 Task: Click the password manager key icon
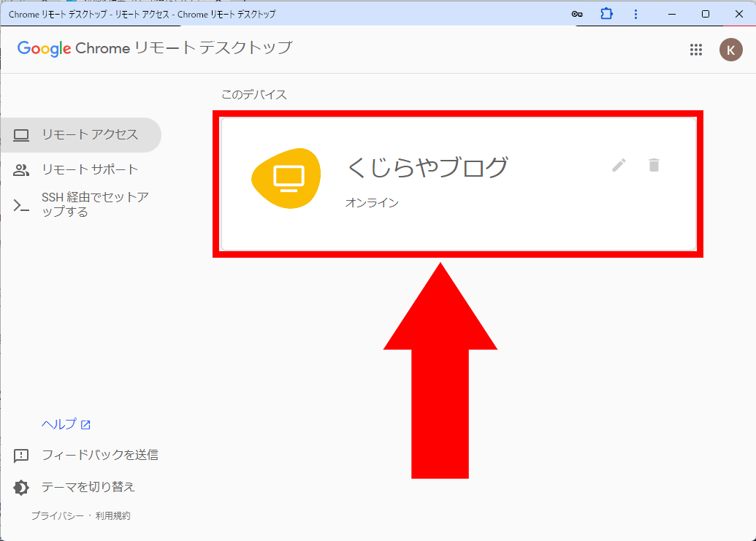[578, 13]
